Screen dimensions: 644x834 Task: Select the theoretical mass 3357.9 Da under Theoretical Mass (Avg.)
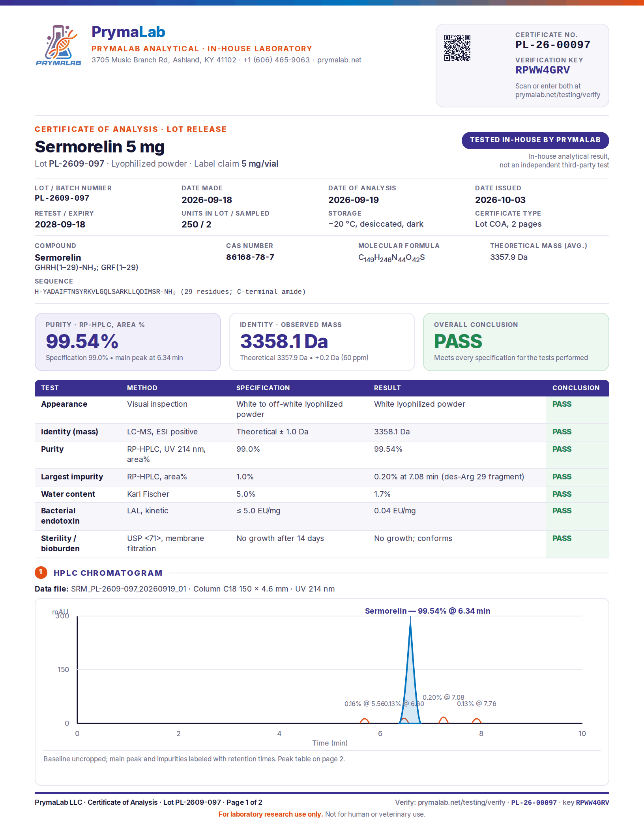[x=509, y=257]
